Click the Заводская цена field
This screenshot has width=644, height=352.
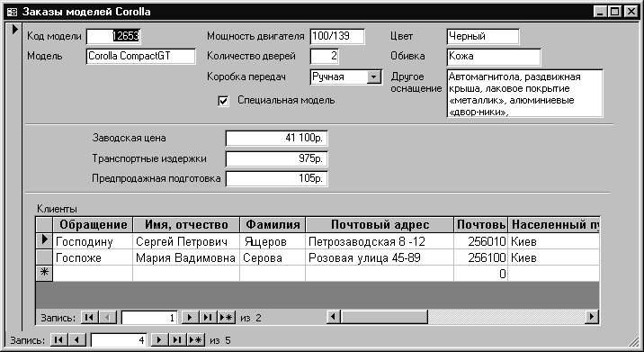[x=276, y=138]
